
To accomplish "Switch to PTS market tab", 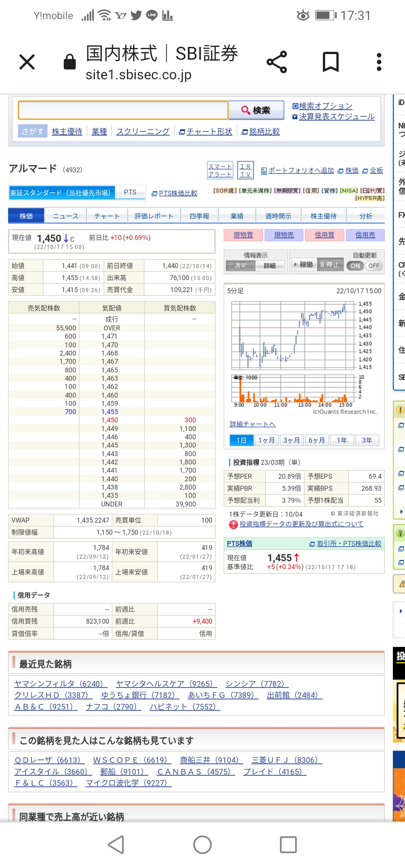I will 130,192.
